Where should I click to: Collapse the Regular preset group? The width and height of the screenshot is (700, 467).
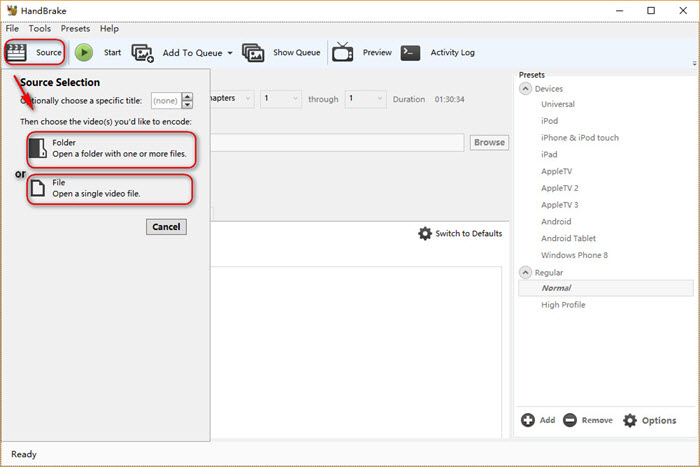525,272
